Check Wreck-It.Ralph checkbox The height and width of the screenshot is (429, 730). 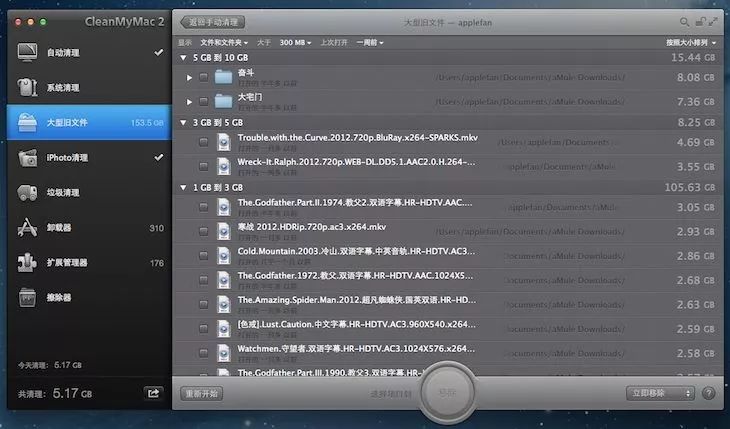pos(203,166)
